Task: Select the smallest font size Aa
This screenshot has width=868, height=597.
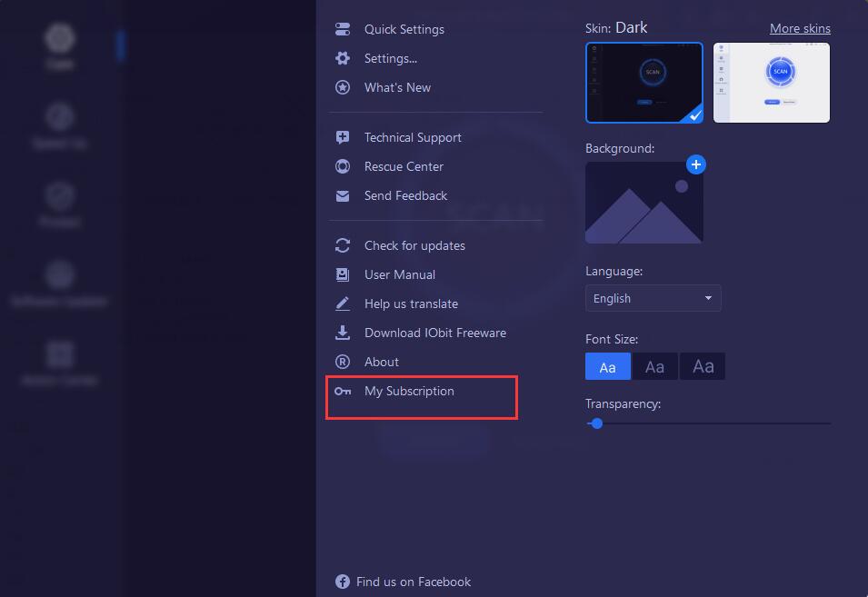Action: click(608, 366)
